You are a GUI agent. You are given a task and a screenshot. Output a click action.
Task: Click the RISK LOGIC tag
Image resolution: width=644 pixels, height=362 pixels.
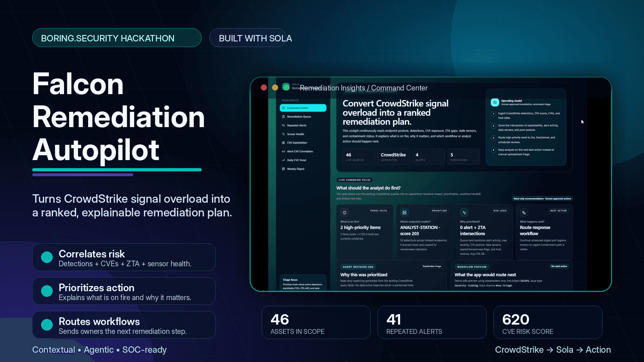tap(500, 211)
